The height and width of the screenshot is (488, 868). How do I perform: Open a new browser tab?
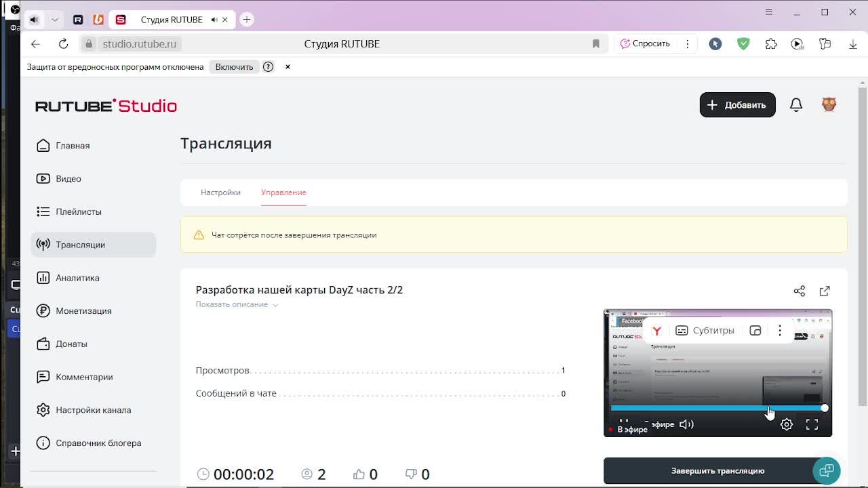tap(247, 20)
